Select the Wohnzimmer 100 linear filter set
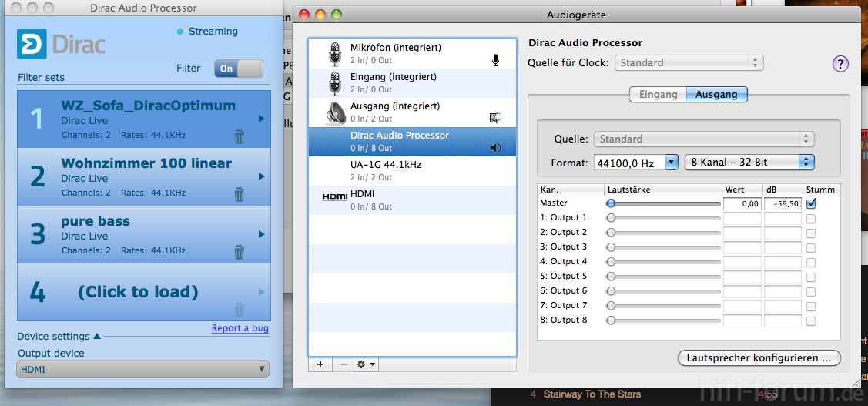The image size is (868, 406). pos(143,176)
